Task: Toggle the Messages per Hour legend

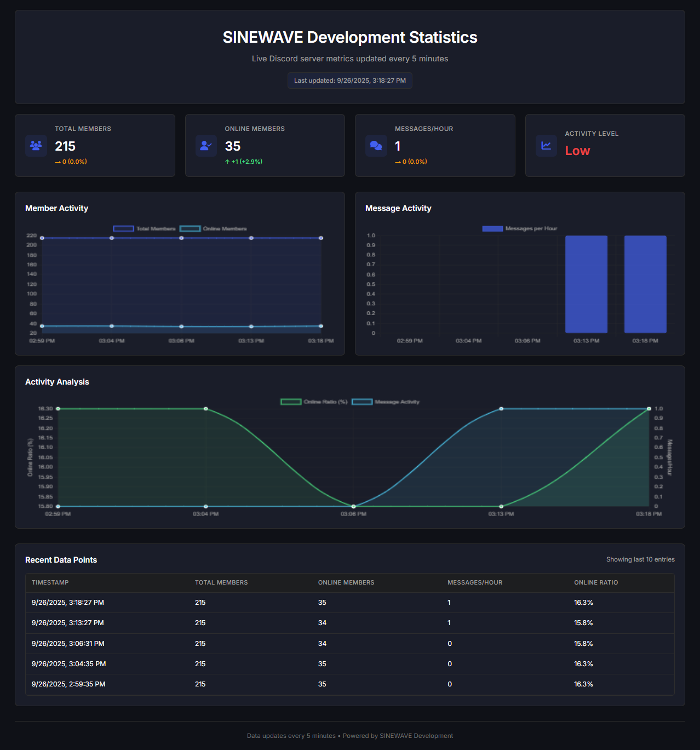Action: [x=519, y=228]
